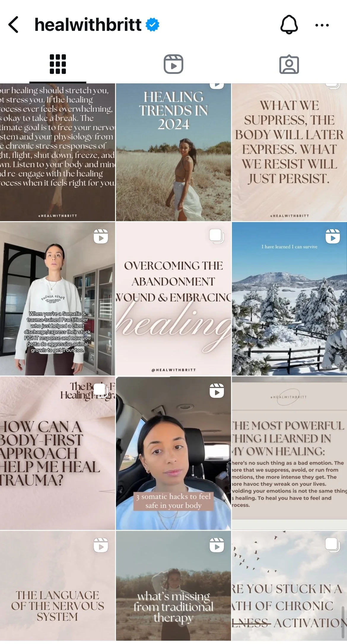The image size is (347, 644).
Task: Open the three-dot more options menu
Action: pyautogui.click(x=322, y=25)
